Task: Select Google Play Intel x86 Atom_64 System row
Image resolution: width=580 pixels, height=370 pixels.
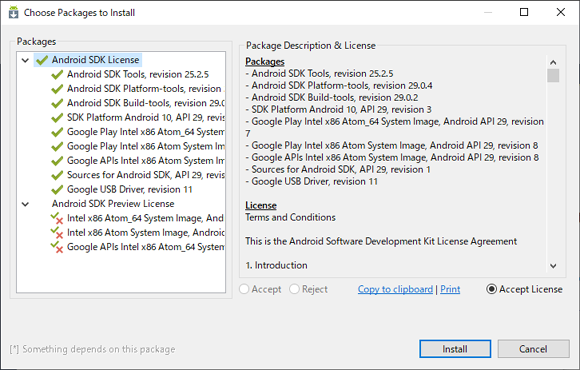Action: [x=146, y=132]
